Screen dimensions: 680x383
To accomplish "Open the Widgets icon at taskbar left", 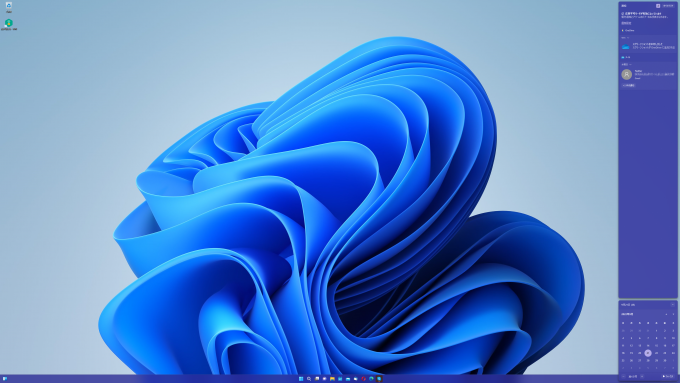I will 5,379.
